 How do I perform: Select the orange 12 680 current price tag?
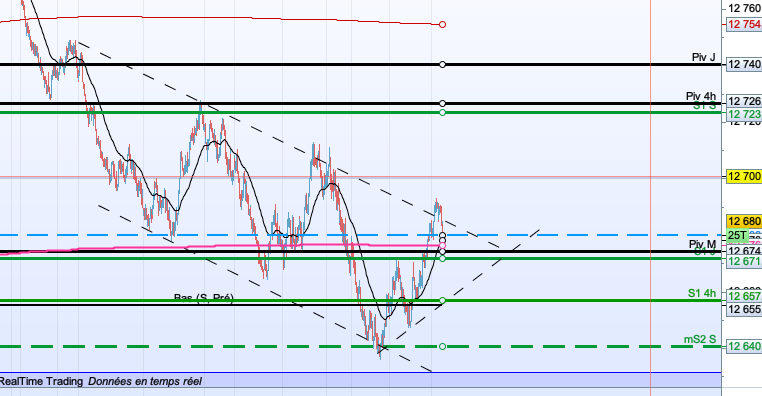coord(744,222)
